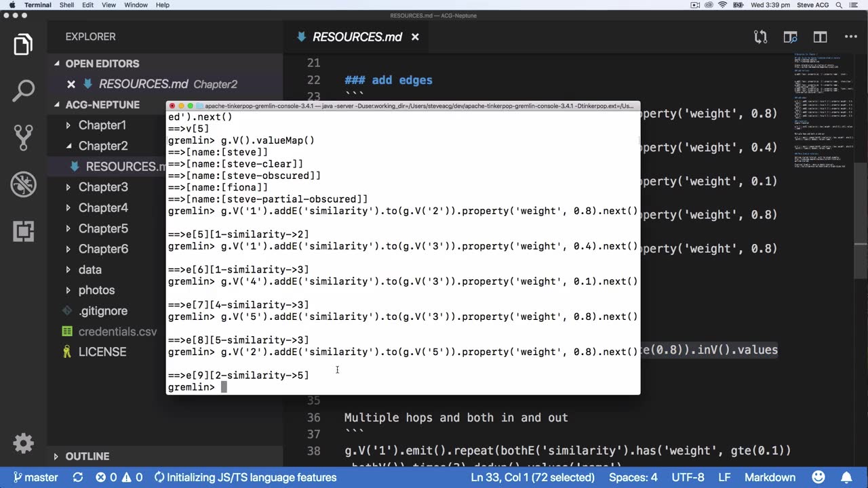Click the Open Changes compare icon

761,37
